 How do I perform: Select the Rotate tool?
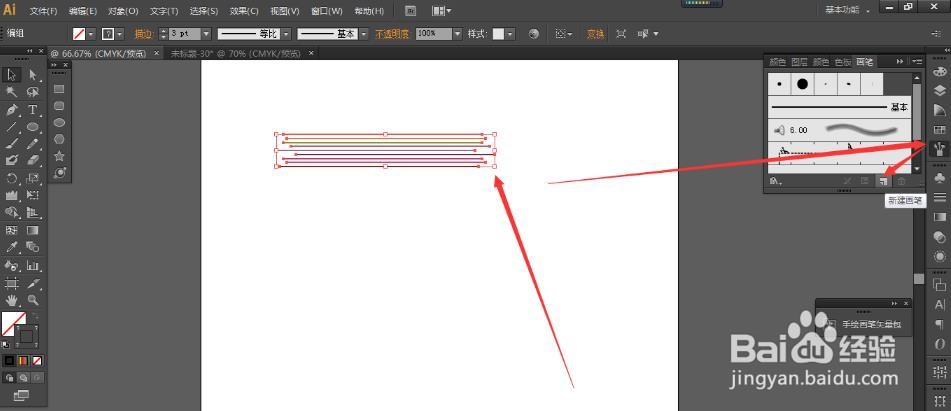(x=12, y=178)
